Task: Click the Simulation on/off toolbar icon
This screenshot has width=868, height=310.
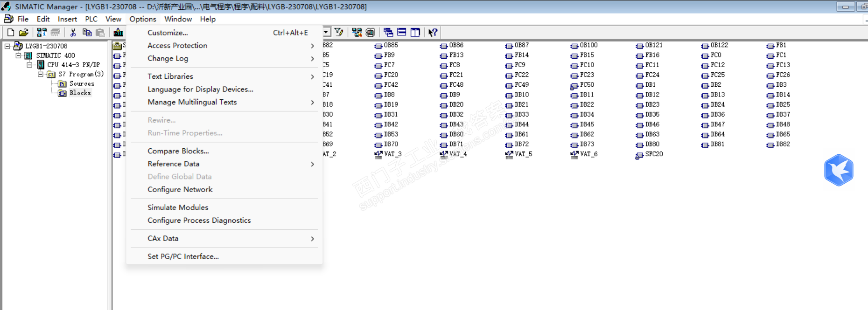Action: pyautogui.click(x=371, y=32)
